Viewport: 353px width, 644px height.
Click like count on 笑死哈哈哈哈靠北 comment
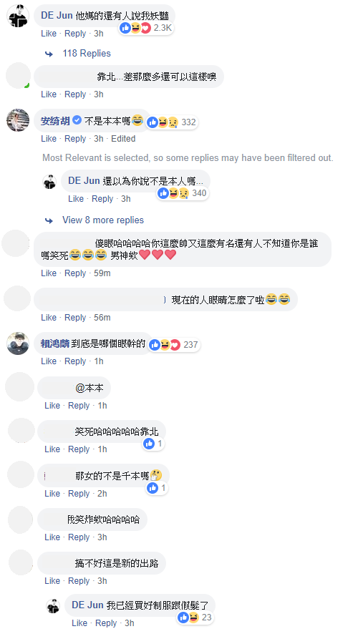click(153, 444)
